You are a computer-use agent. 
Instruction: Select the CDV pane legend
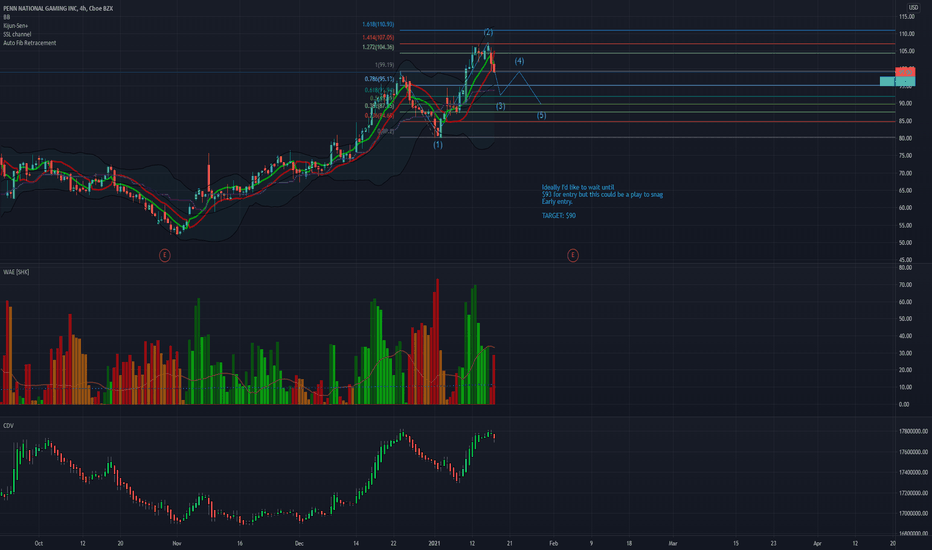tap(8, 426)
